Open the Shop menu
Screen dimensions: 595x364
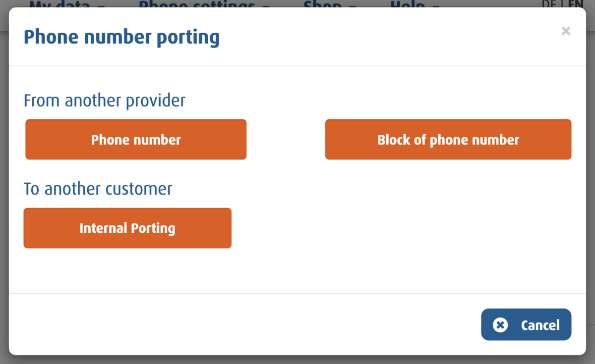pos(322,4)
